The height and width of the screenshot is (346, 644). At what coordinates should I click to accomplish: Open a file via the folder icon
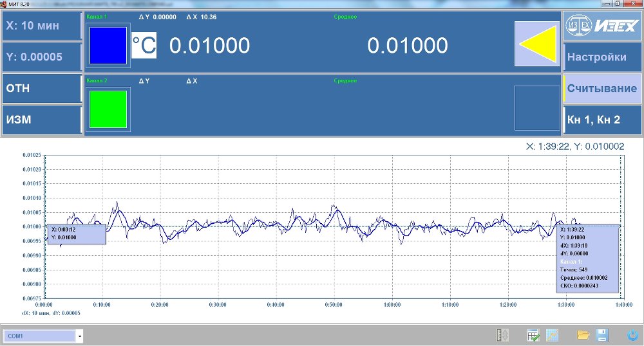(x=583, y=335)
